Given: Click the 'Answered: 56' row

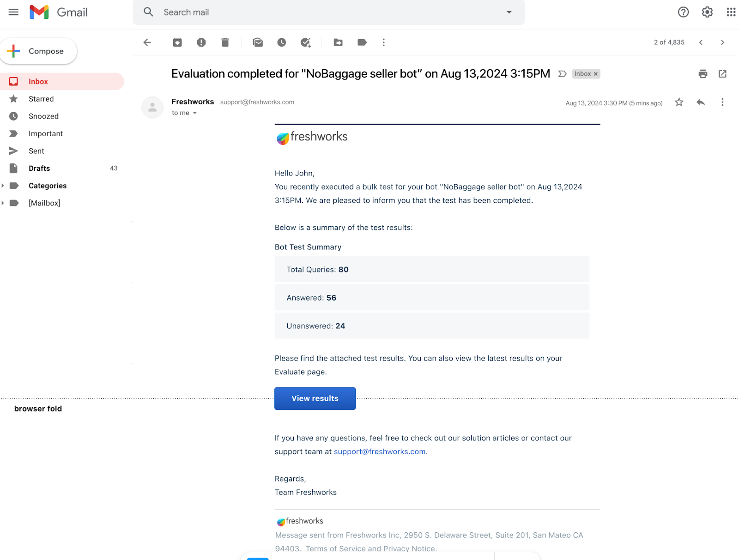Looking at the screenshot, I should (432, 298).
